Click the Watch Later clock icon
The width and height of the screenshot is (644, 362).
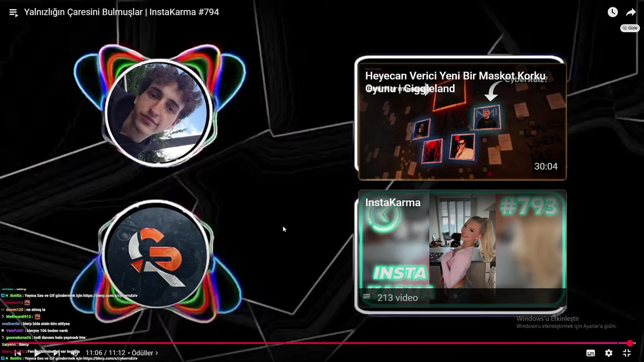point(612,12)
